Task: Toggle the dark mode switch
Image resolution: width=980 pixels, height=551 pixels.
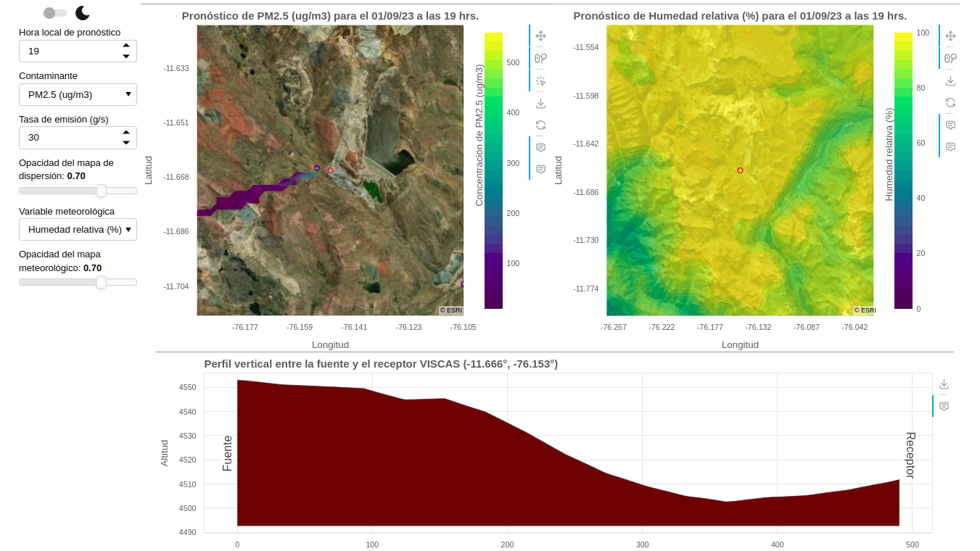Action: pyautogui.click(x=55, y=13)
